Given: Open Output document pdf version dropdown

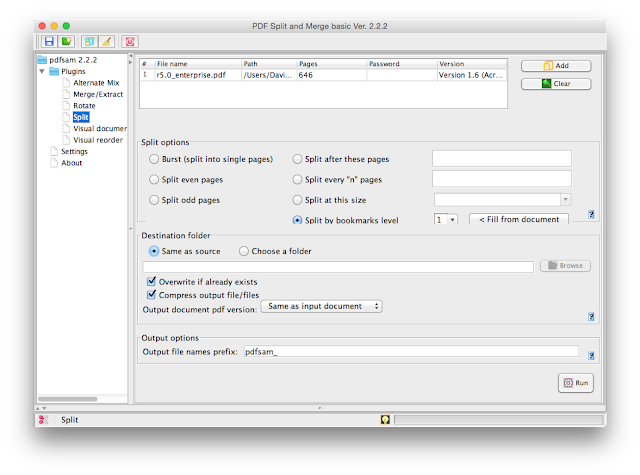Looking at the screenshot, I should coord(322,306).
